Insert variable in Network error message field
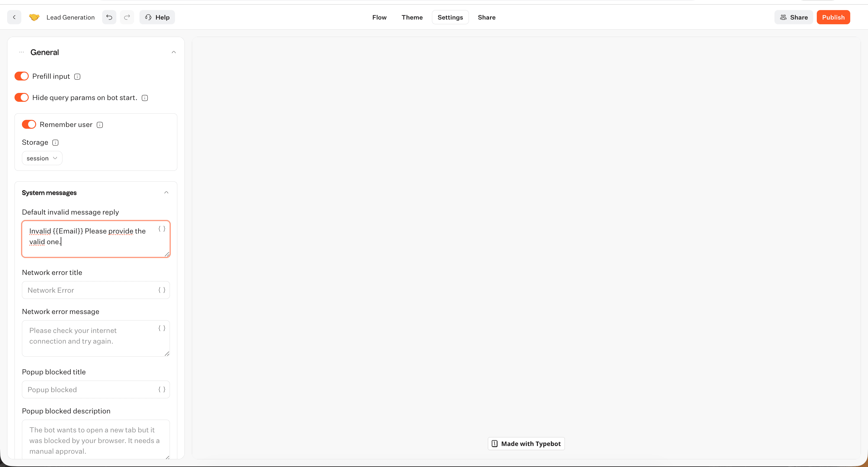 [x=162, y=328]
